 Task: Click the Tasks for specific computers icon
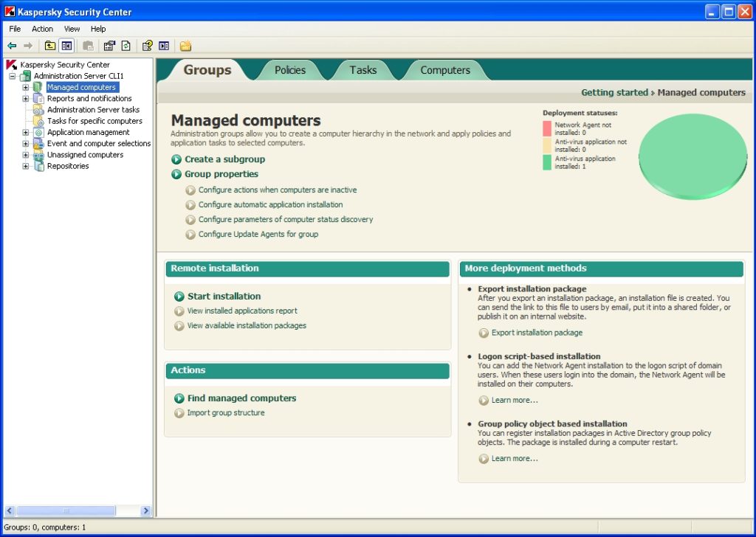tap(38, 121)
